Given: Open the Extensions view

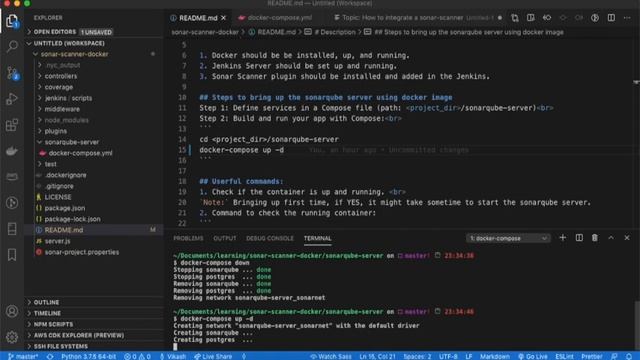Looking at the screenshot, I should point(12,125).
